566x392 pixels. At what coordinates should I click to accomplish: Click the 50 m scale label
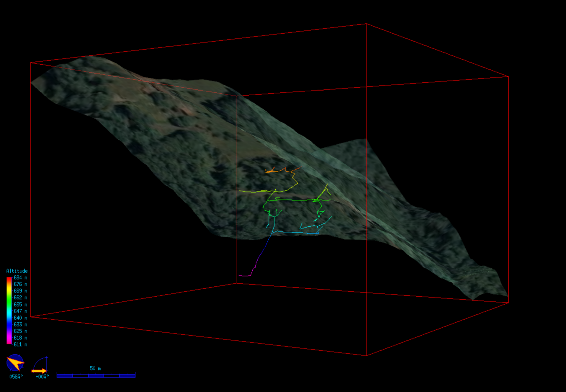coord(95,368)
